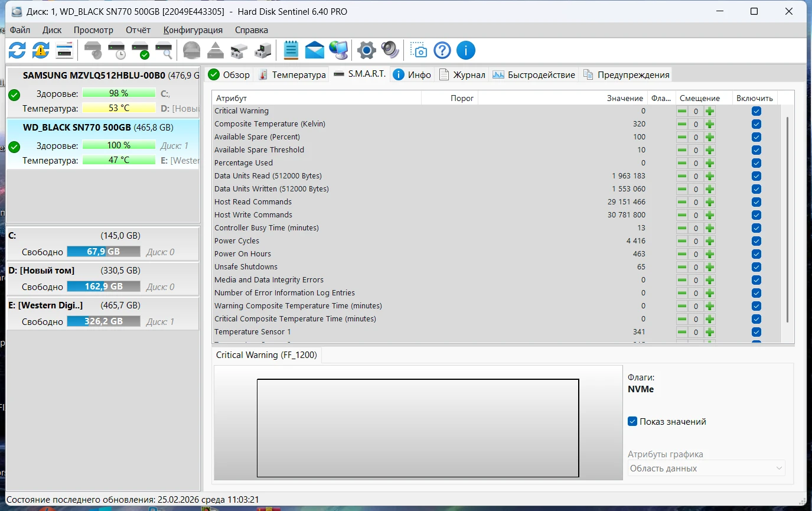The image size is (812, 511).
Task: Toggle the Power On Hours enable checkbox
Action: click(756, 254)
